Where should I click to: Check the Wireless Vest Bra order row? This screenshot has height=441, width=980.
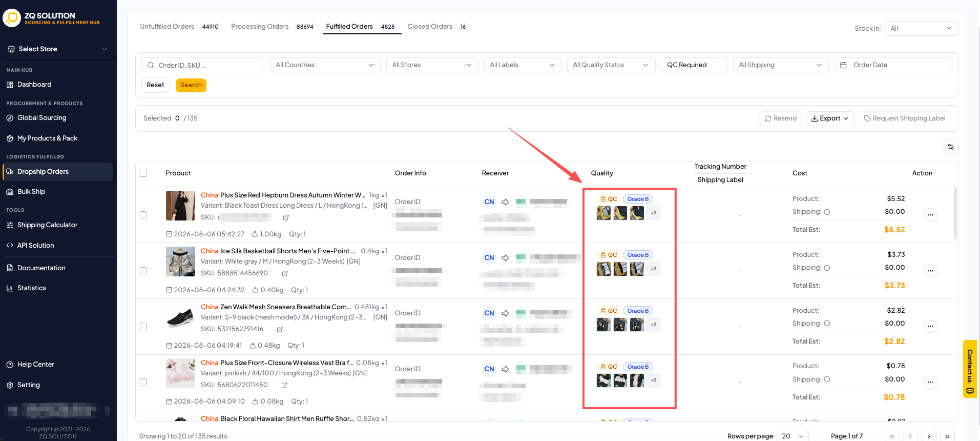pyautogui.click(x=143, y=383)
